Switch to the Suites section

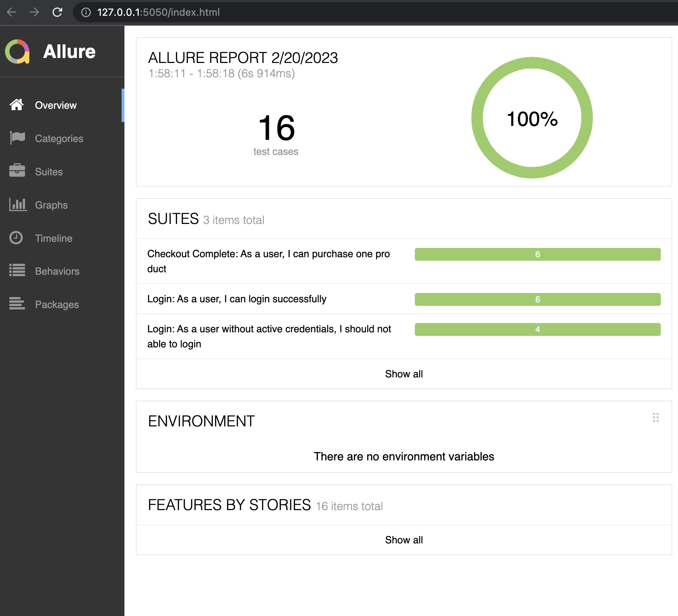click(x=48, y=171)
